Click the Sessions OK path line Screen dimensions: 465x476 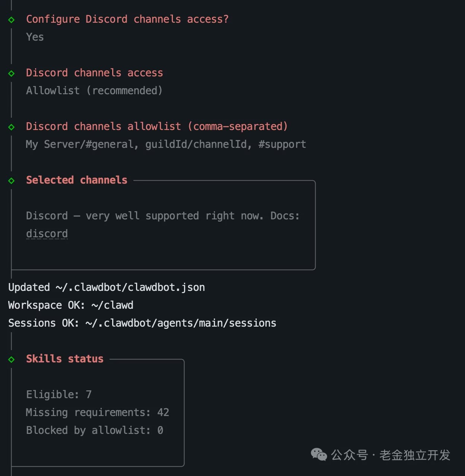coord(142,323)
